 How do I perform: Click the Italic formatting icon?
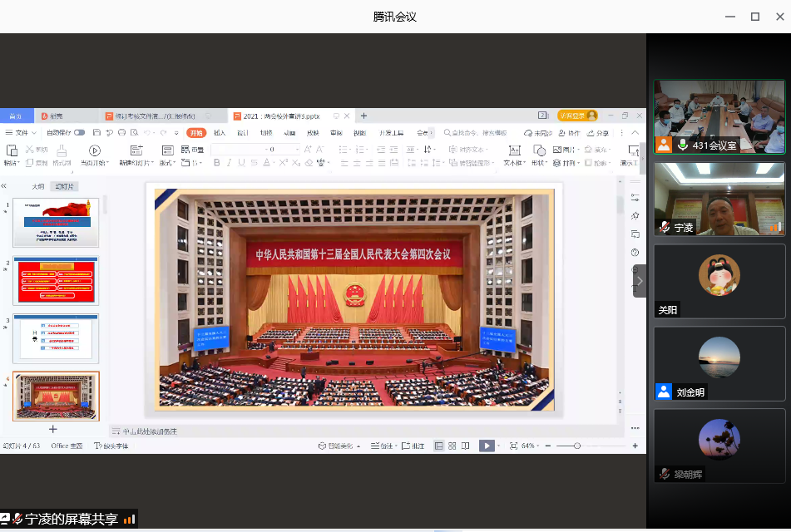[229, 163]
